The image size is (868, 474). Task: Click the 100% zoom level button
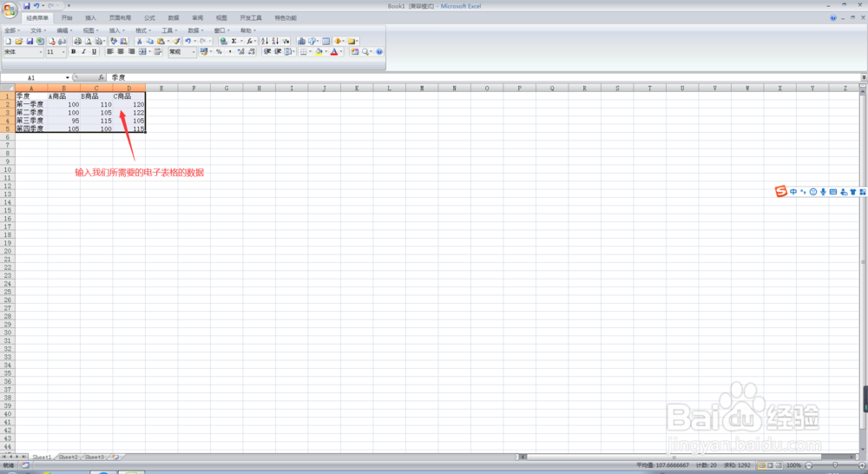point(793,465)
